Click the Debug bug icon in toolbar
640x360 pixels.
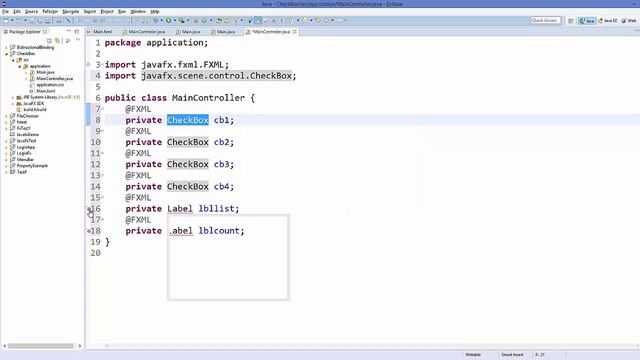(156, 20)
